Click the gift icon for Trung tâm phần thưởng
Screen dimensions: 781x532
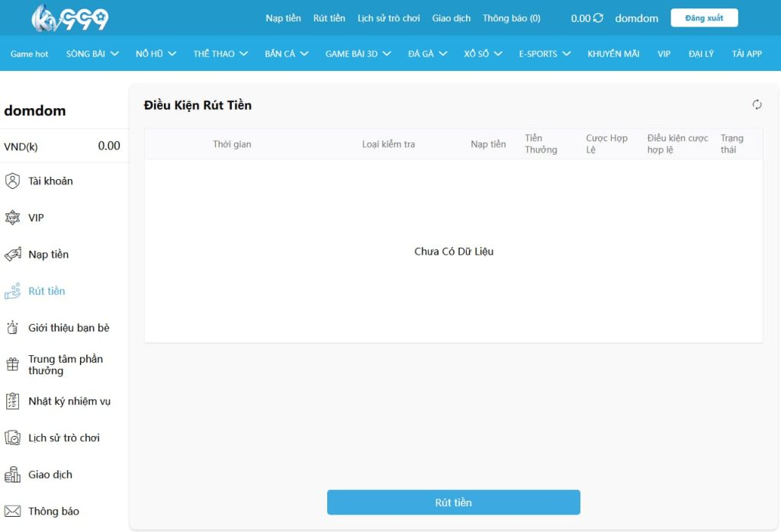[x=12, y=364]
